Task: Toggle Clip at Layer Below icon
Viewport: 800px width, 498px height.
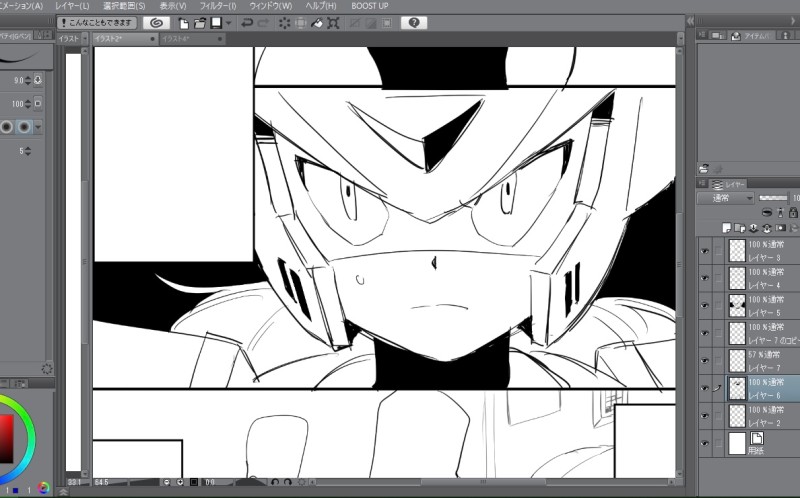Action: point(766,212)
